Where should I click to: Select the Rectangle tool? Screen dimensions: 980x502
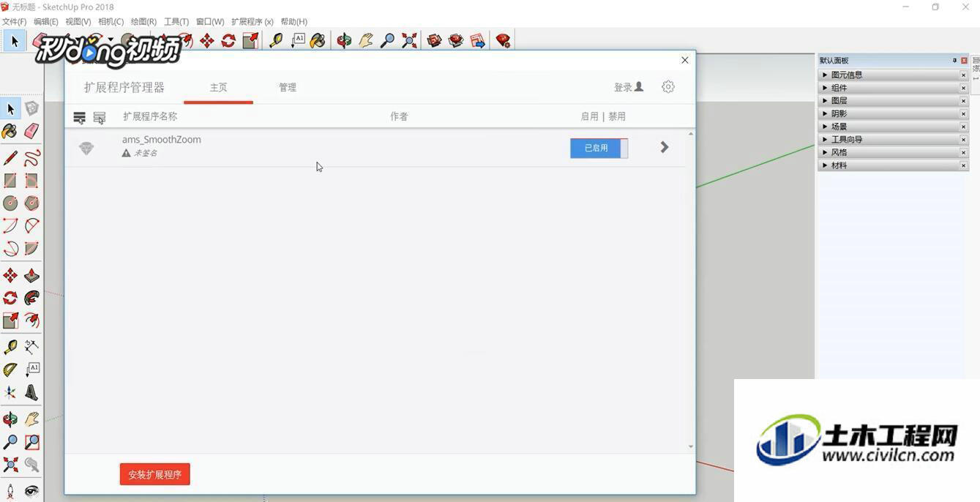10,181
